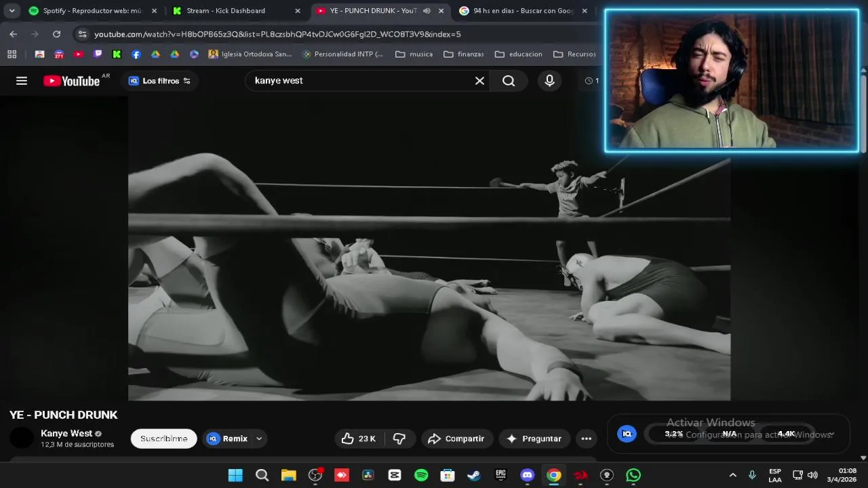The image size is (868, 488).
Task: Toggle the system tray microphone icon
Action: (x=752, y=475)
